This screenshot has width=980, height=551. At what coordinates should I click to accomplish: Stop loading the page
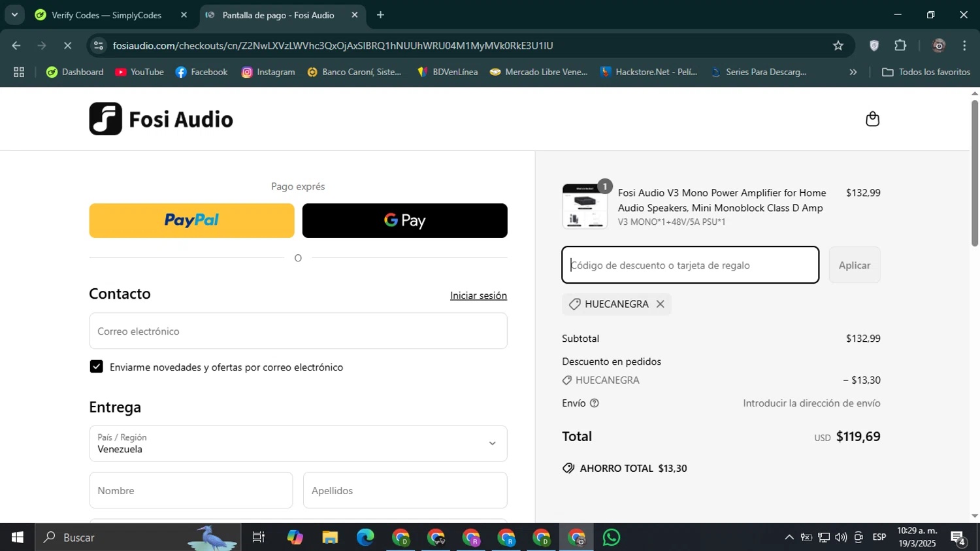click(67, 46)
